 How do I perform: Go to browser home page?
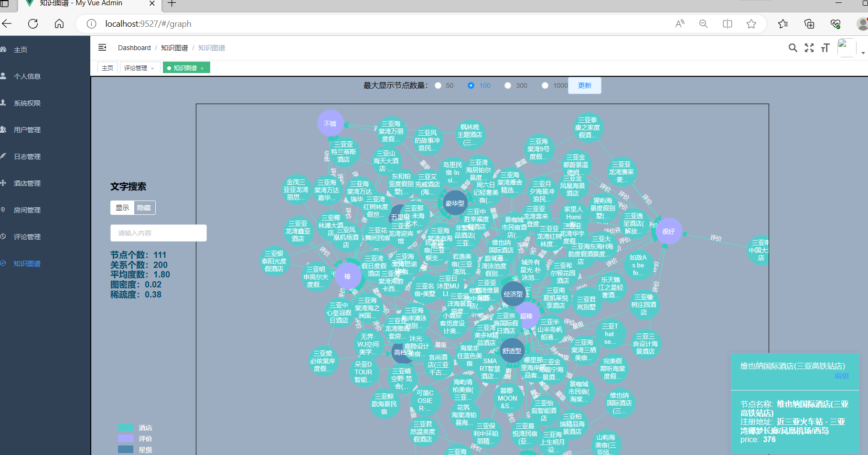click(x=59, y=24)
